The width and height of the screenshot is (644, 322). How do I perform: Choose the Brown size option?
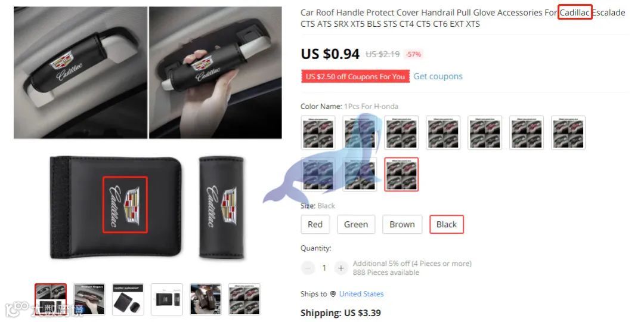click(x=402, y=224)
